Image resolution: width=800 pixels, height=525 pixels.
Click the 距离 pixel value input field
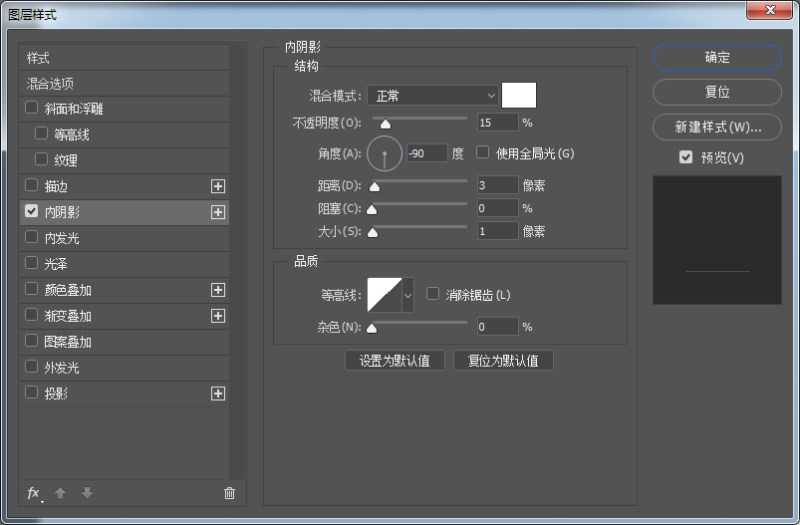click(x=497, y=185)
